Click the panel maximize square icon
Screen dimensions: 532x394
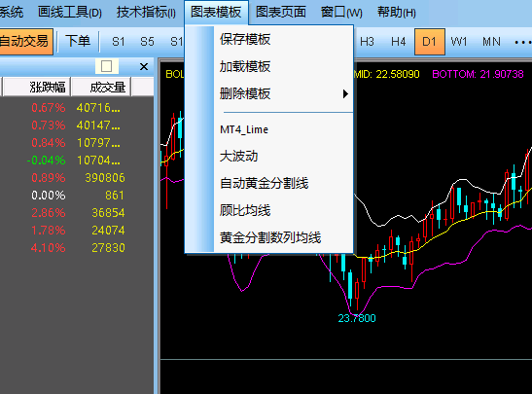pyautogui.click(x=107, y=66)
